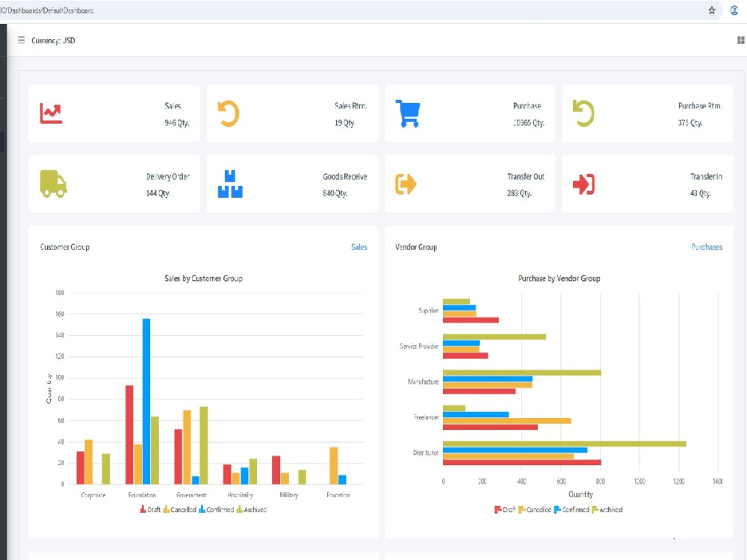Click the Transfer In arrow icon
Screen dimensions: 747x560
[x=583, y=184]
